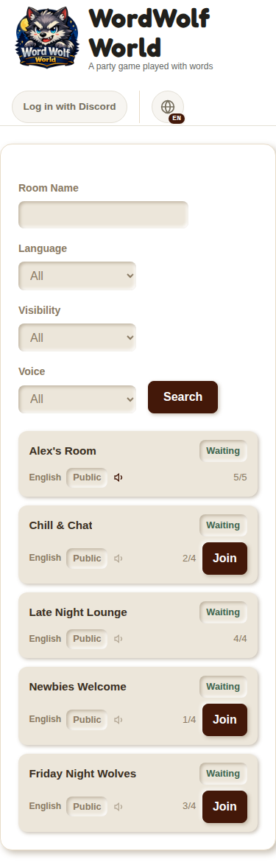
Task: Click the EN language badge
Action: pyautogui.click(x=177, y=119)
